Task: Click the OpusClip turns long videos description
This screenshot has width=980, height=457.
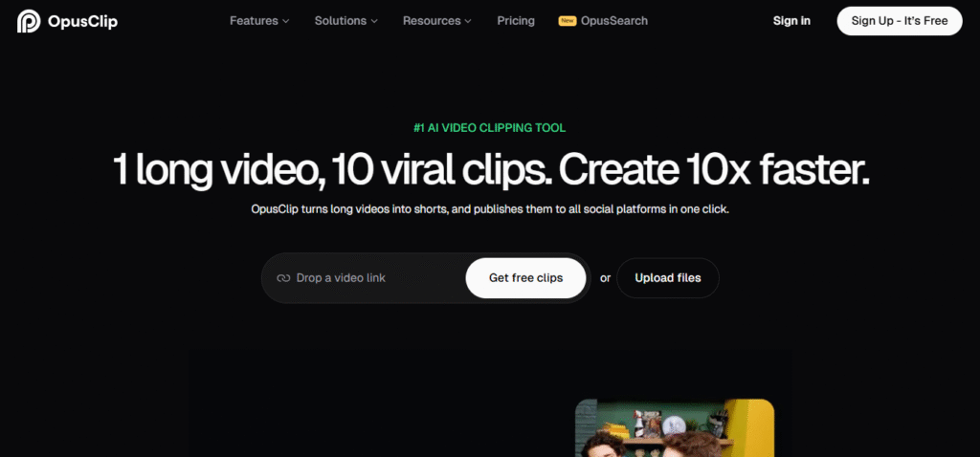Action: pyautogui.click(x=490, y=209)
